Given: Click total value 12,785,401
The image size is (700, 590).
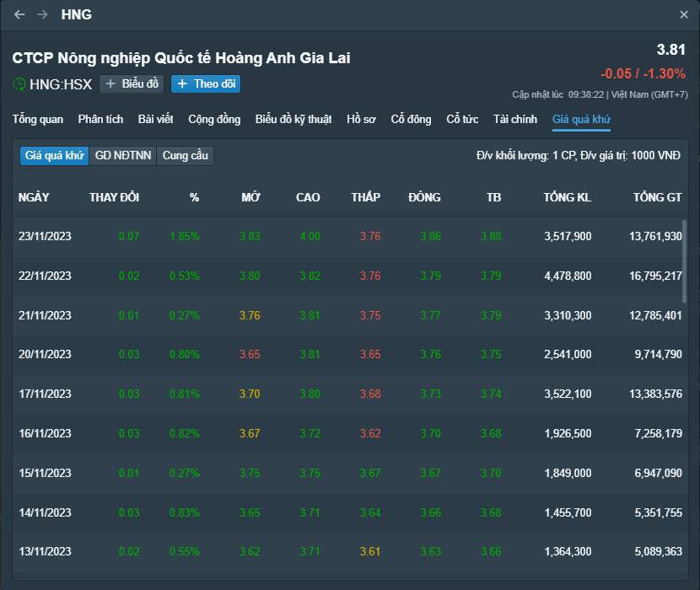Looking at the screenshot, I should pyautogui.click(x=655, y=315).
